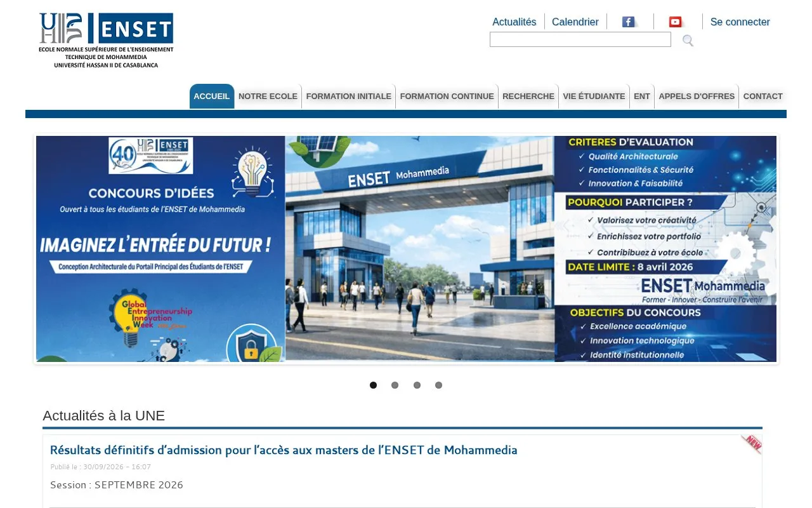Open the NOTRE ECOLE menu

click(x=268, y=97)
